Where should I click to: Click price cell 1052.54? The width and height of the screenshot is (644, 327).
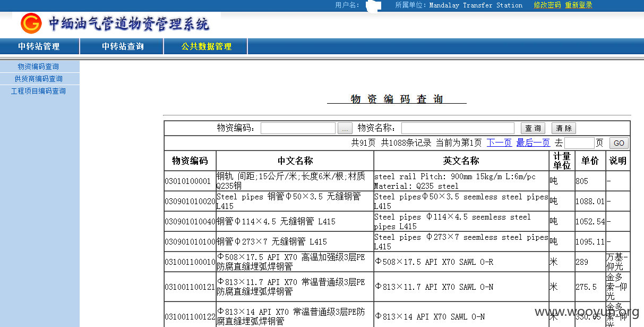590,222
